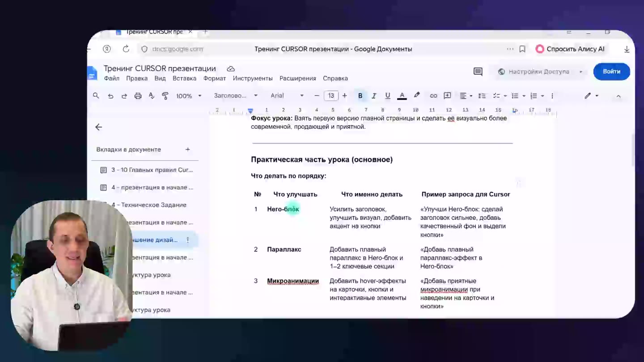This screenshot has width=644, height=362.
Task: Expand the editing mode dropdown arrow
Action: pyautogui.click(x=597, y=96)
